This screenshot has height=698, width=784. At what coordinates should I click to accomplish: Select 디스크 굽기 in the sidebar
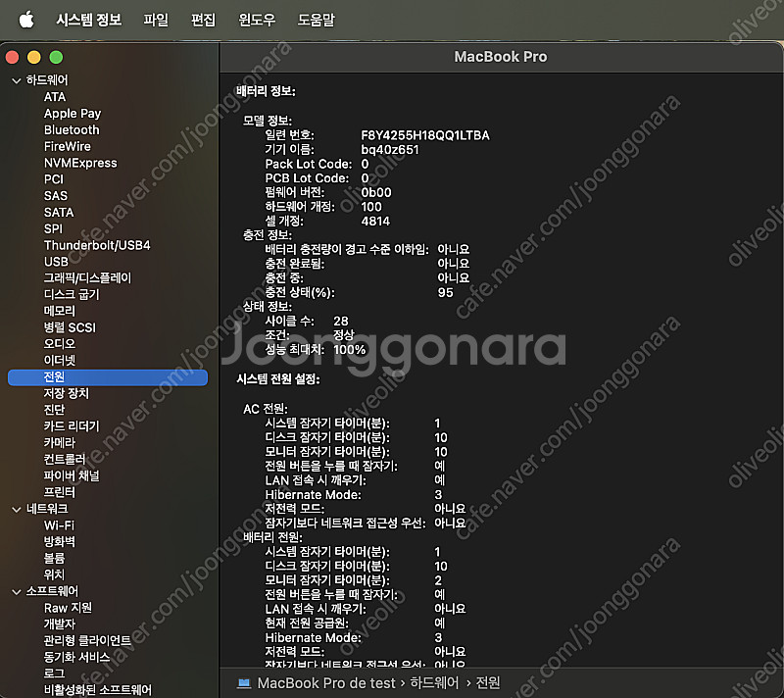pyautogui.click(x=72, y=294)
